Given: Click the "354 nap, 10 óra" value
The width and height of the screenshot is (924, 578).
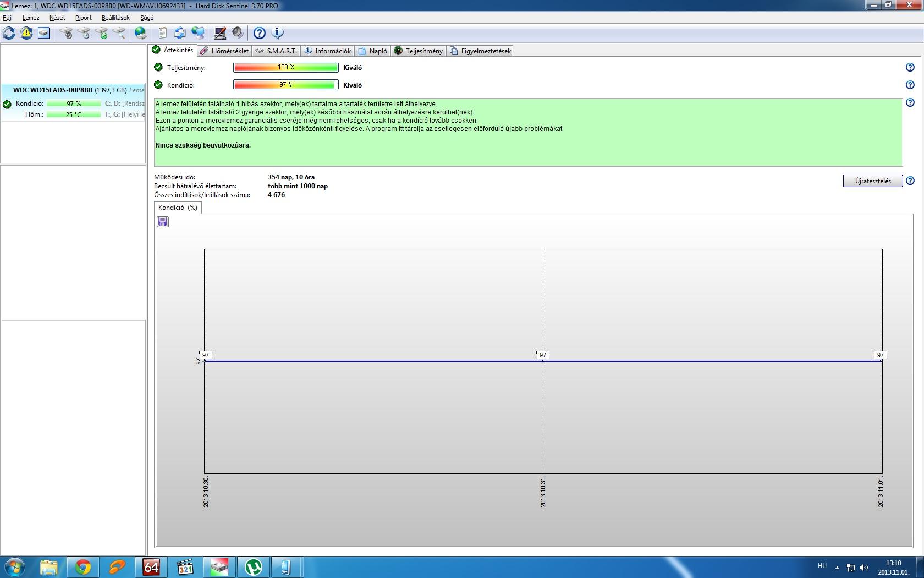Looking at the screenshot, I should (x=291, y=177).
